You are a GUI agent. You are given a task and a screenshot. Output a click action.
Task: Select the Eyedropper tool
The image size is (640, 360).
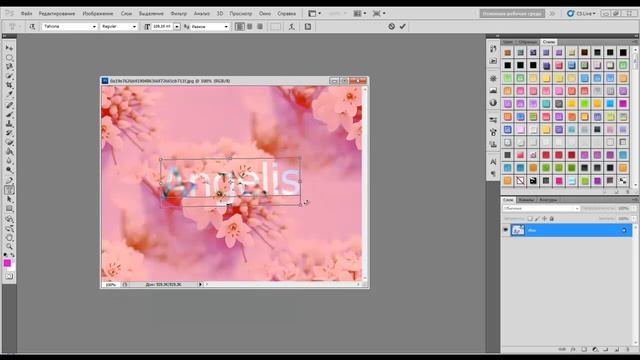[9, 95]
